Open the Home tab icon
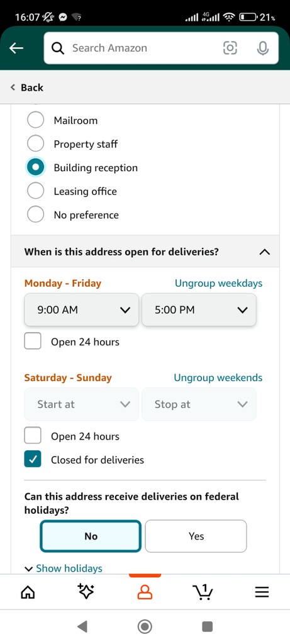 28,592
